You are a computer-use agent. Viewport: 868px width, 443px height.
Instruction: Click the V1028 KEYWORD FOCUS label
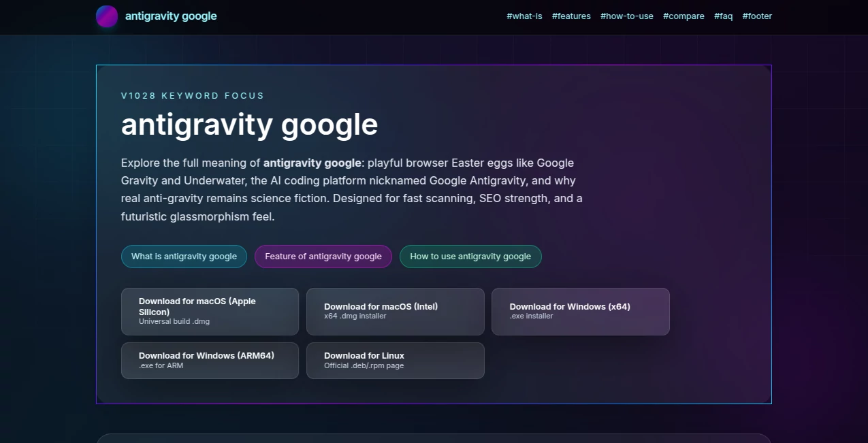(x=193, y=95)
